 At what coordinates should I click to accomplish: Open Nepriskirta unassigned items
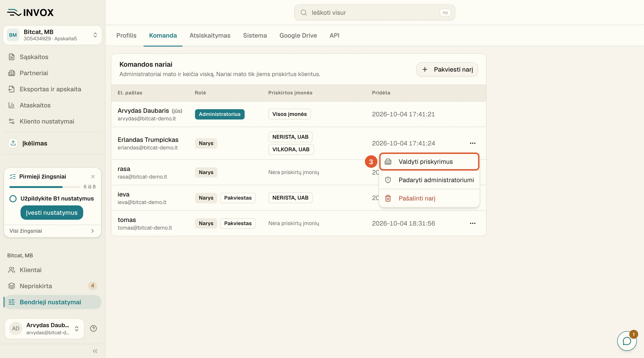point(52,286)
